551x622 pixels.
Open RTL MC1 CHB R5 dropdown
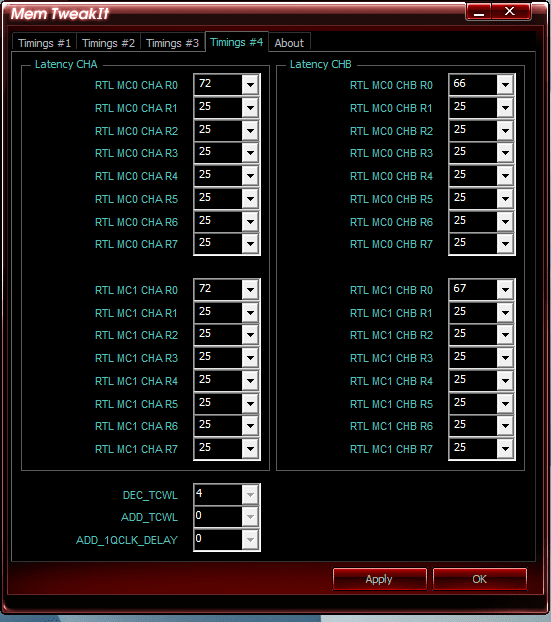[x=505, y=404]
